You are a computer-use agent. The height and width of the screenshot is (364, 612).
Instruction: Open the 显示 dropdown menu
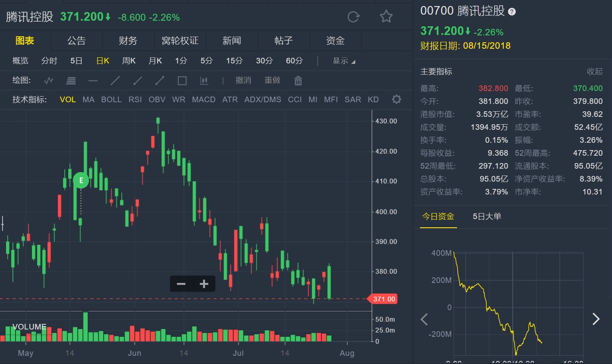tap(344, 61)
